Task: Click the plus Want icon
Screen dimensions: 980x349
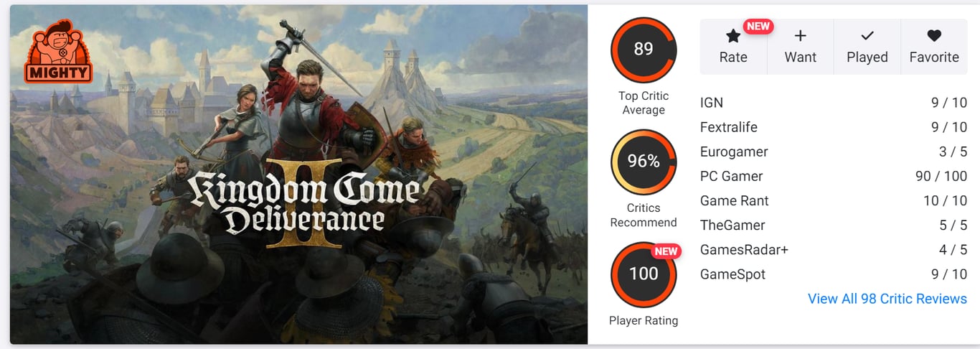Action: (800, 36)
